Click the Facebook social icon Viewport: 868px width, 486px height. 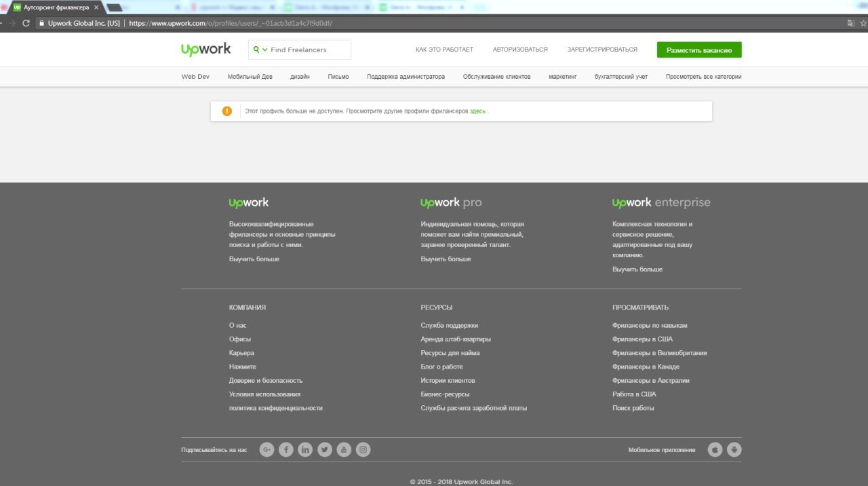point(286,449)
